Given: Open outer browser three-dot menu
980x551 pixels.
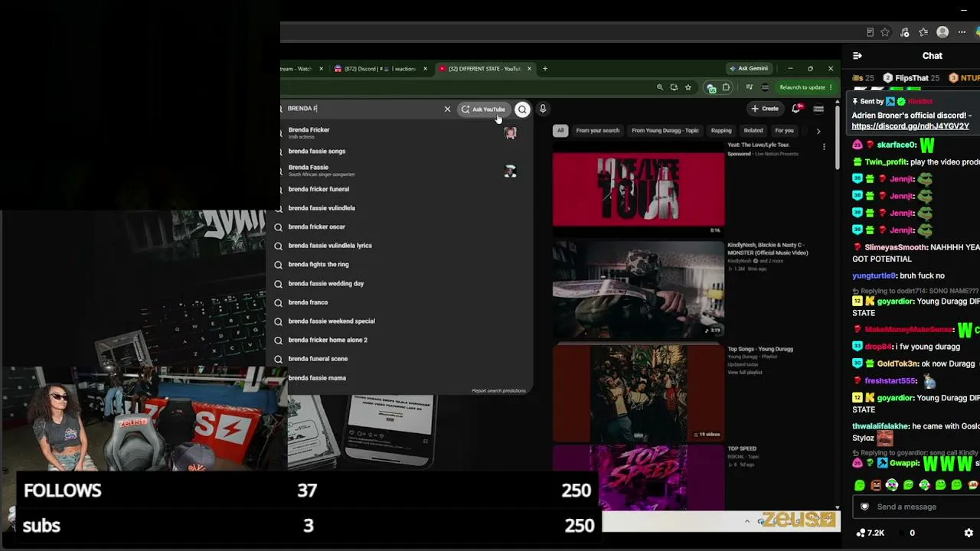Looking at the screenshot, I should pos(962,32).
